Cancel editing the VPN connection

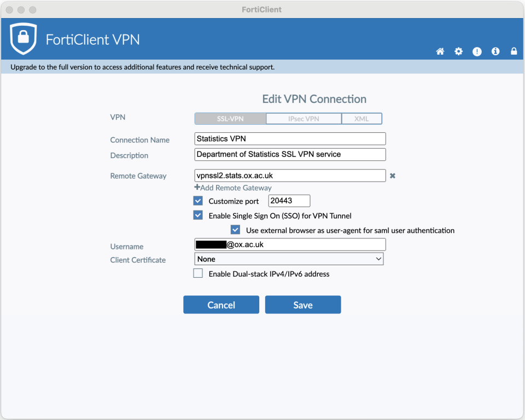(x=221, y=305)
